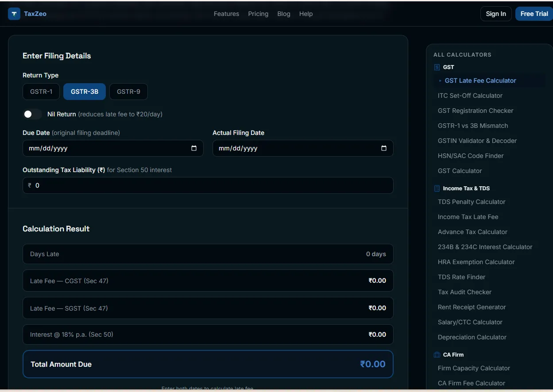Click the CA Firm section icon
The width and height of the screenshot is (553, 392).
point(437,355)
